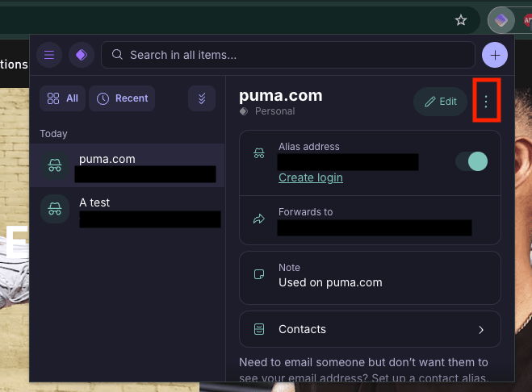The height and width of the screenshot is (392, 532).
Task: Open the hamburger menu in Proton Pass
Action: point(49,55)
